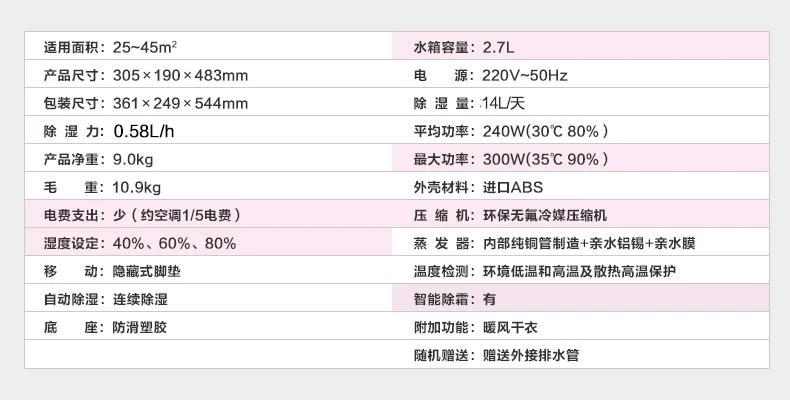Select the 自动除湿 连续除湿 row
This screenshot has width=790, height=400.
[208, 298]
